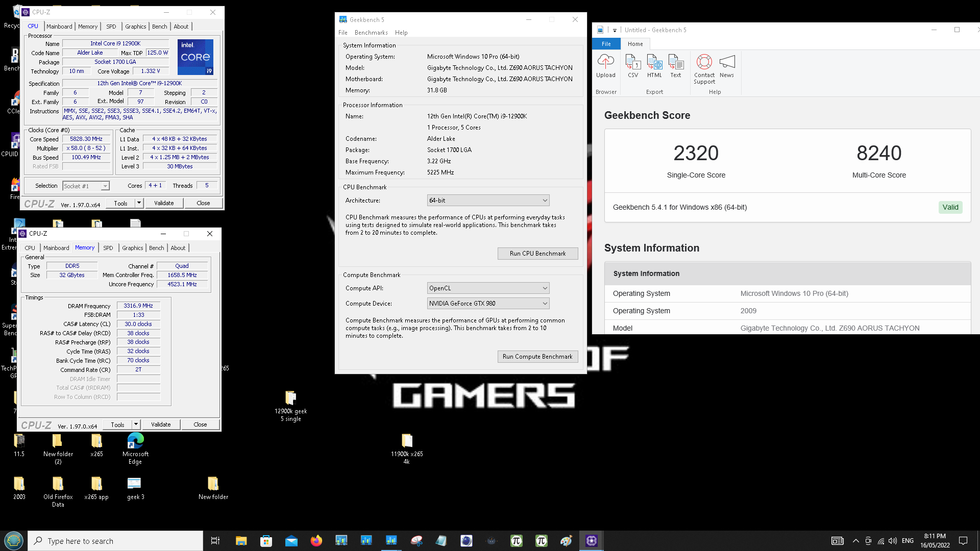Open the 'x265' desktop folder
980x551 pixels.
(x=96, y=445)
